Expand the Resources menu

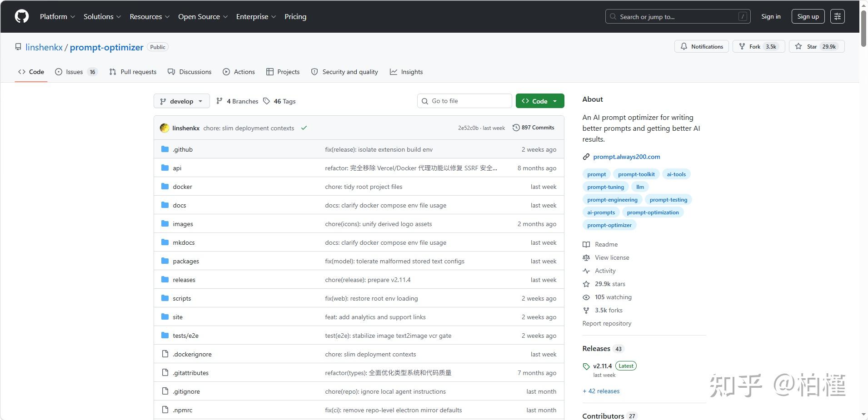150,16
